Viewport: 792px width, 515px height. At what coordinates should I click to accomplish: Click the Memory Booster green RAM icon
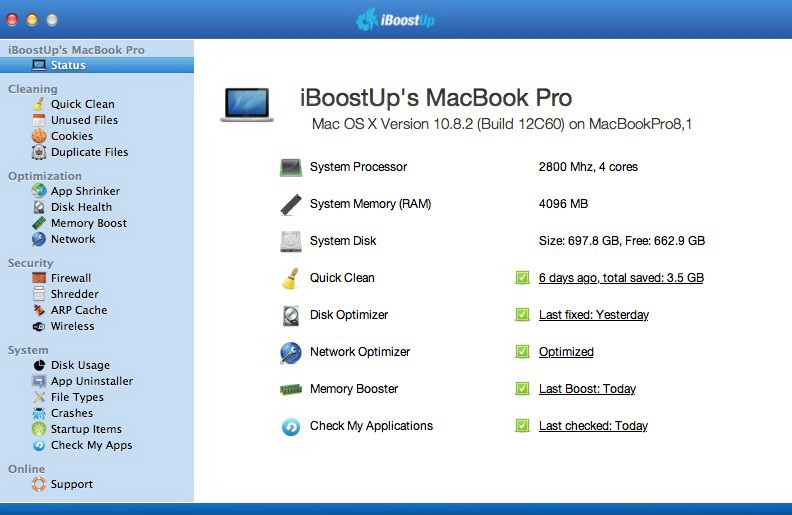pos(291,389)
